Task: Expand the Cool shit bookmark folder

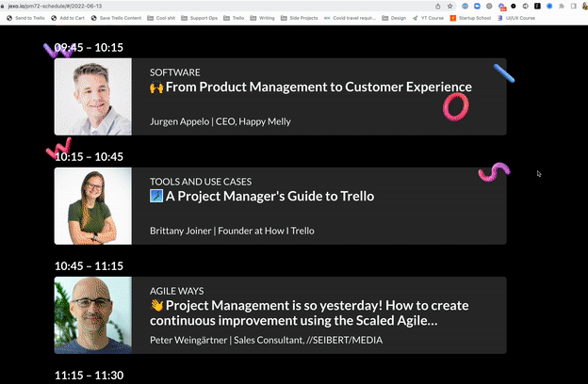Action: (161, 18)
